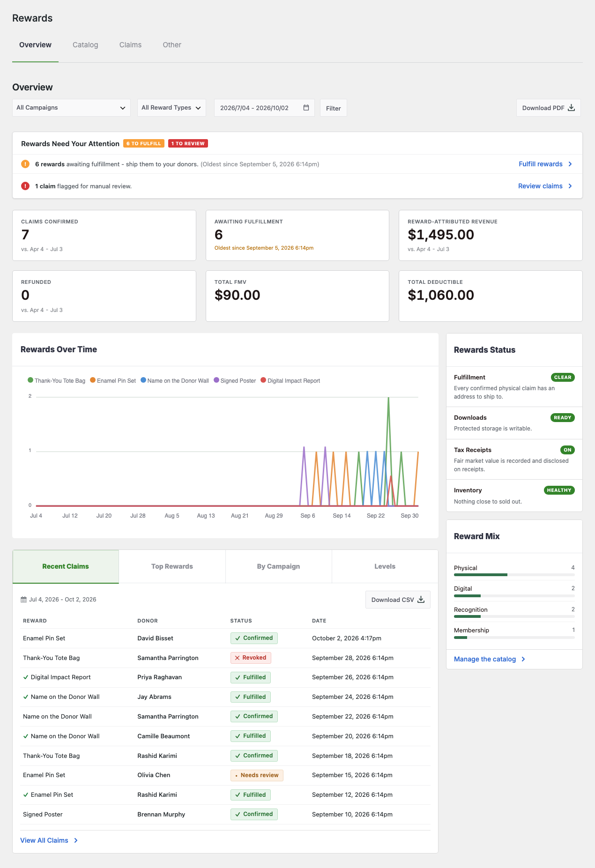Open the All Reward Types dropdown
Screen dimensions: 595x868
171,108
